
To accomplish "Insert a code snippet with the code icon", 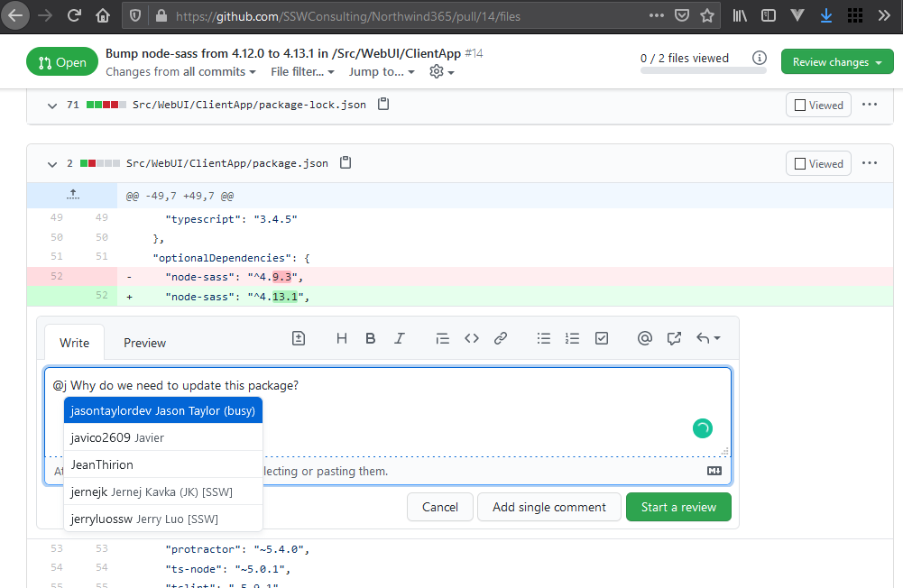I will click(471, 338).
